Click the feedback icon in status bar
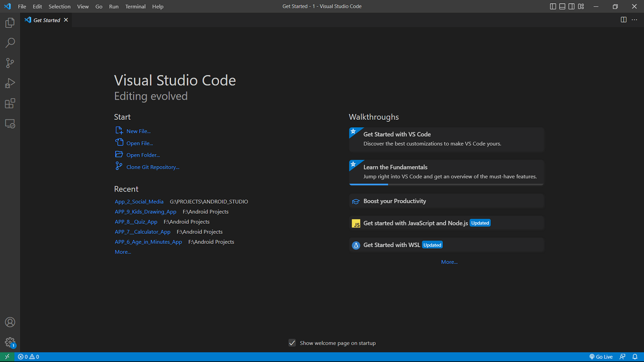This screenshot has height=362, width=644. [622, 357]
